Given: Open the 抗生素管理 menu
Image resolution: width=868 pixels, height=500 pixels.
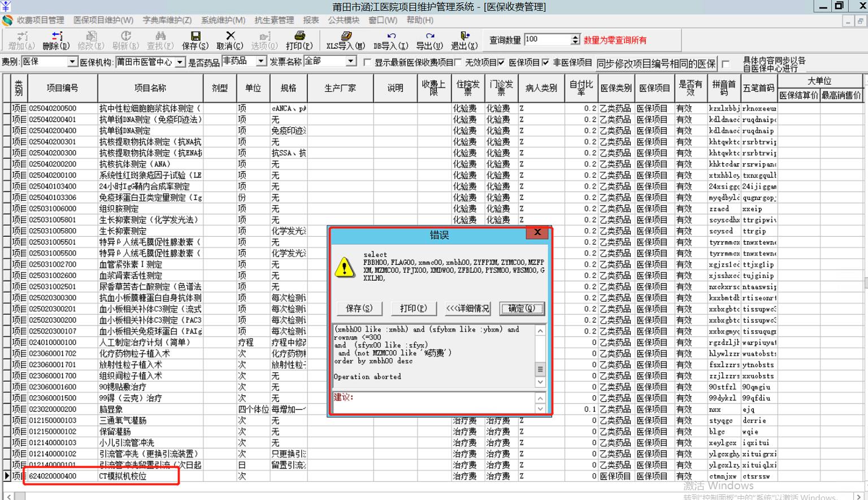Looking at the screenshot, I should [274, 20].
